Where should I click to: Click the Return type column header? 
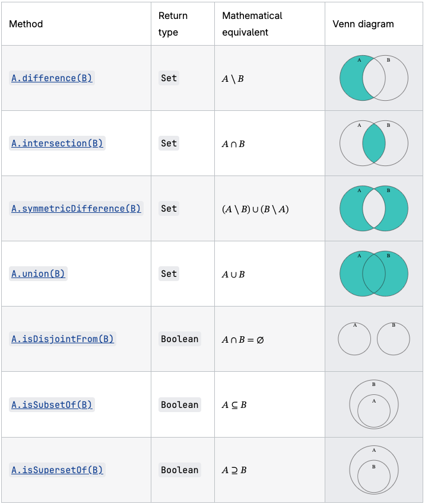pyautogui.click(x=173, y=24)
